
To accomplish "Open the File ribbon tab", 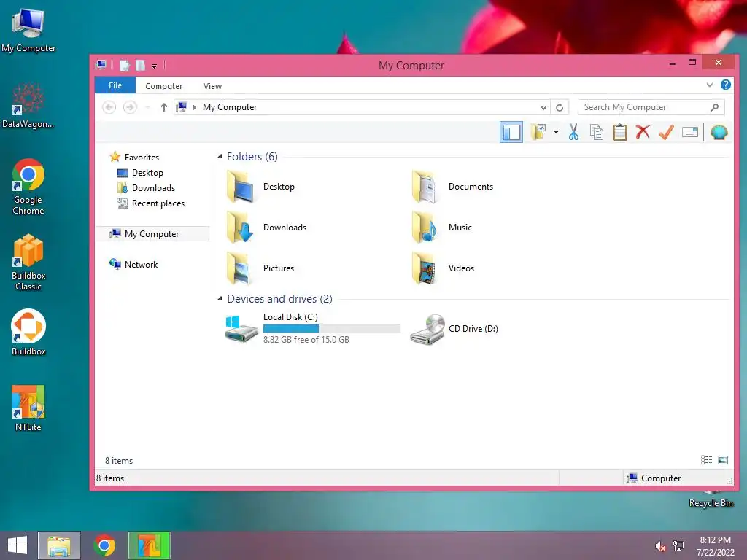I will point(115,85).
